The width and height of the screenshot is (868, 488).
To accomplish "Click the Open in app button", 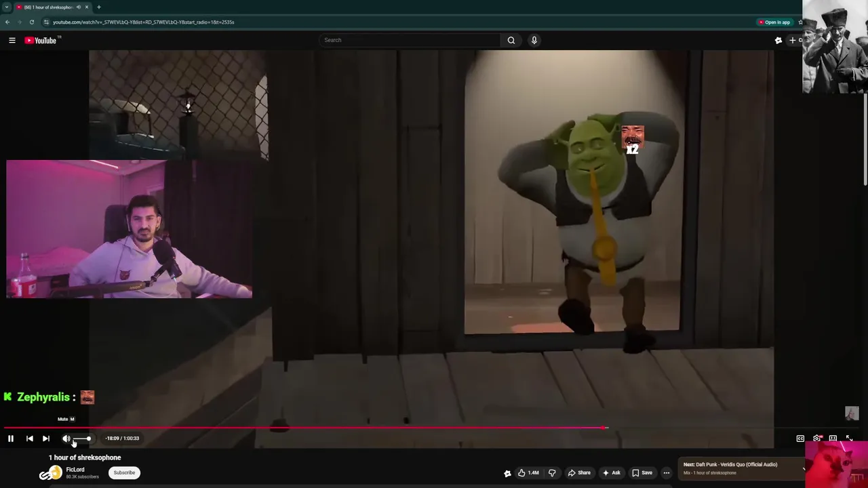I will pos(774,22).
